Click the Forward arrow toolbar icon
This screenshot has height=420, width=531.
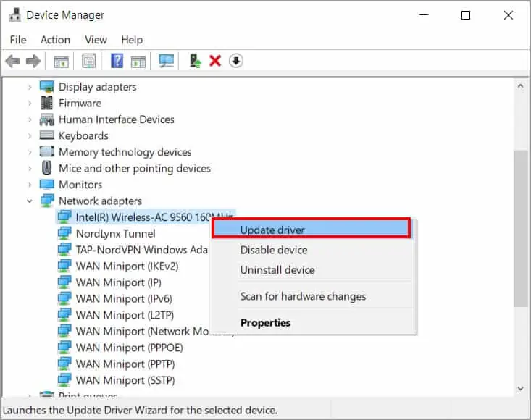point(33,62)
